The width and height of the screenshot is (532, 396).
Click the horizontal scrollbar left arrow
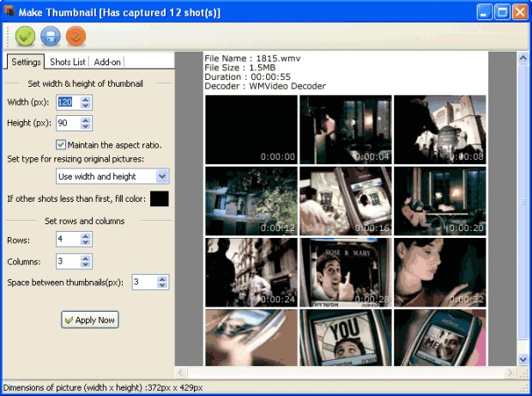pos(181,373)
